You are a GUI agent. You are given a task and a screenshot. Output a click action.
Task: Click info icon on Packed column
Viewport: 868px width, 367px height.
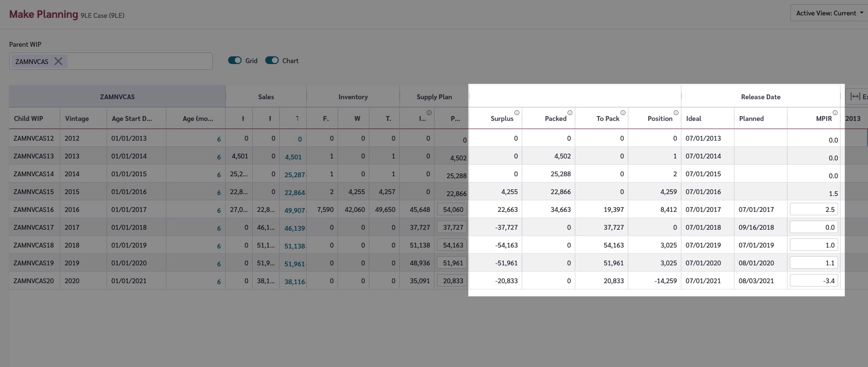point(570,113)
